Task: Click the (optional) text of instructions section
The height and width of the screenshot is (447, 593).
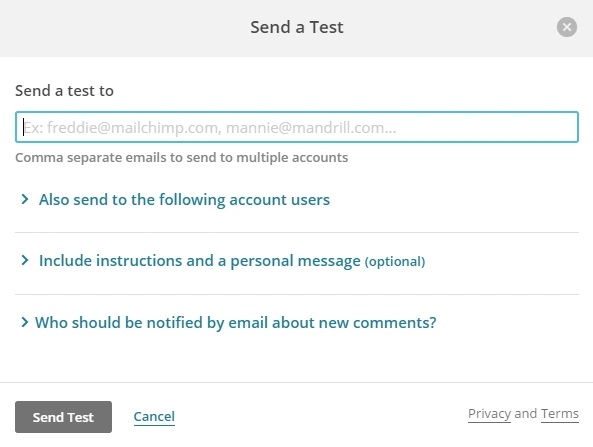Action: click(x=395, y=262)
